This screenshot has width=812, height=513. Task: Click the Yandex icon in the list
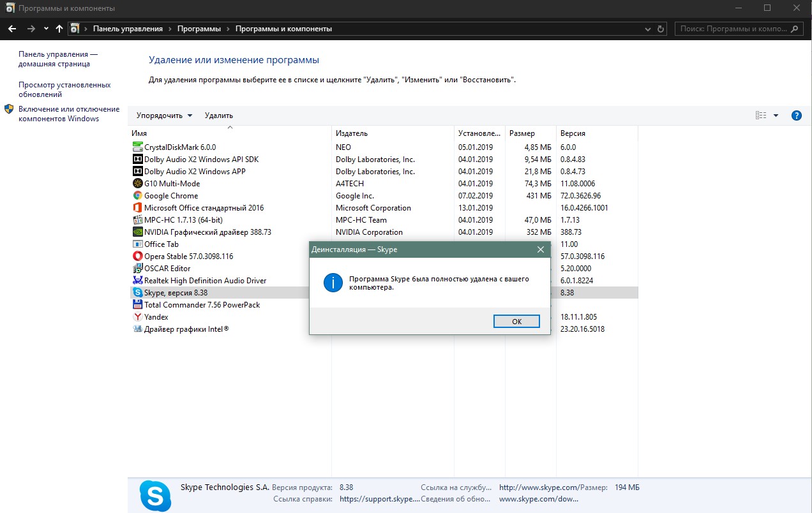tap(137, 317)
